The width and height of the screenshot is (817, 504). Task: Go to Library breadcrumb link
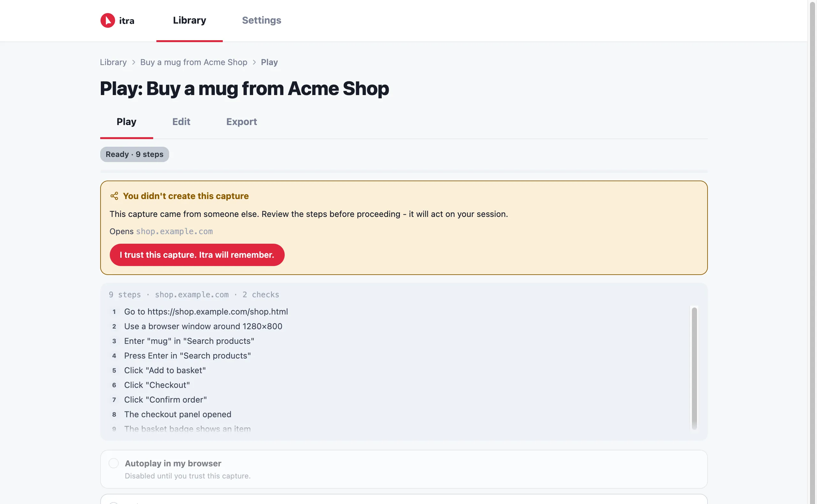tap(113, 62)
